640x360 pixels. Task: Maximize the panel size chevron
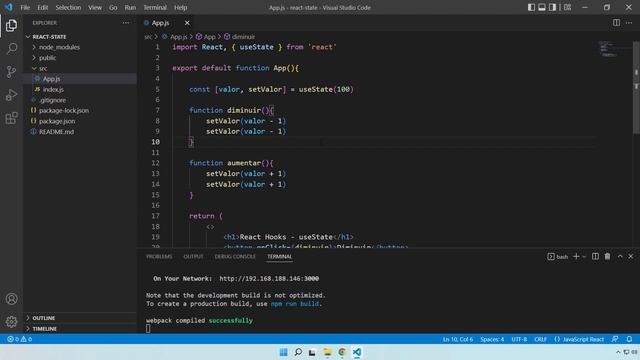coord(620,256)
